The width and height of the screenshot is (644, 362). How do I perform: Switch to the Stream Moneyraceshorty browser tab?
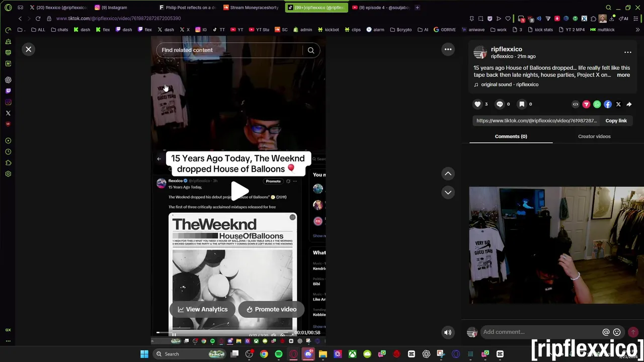coord(251,8)
